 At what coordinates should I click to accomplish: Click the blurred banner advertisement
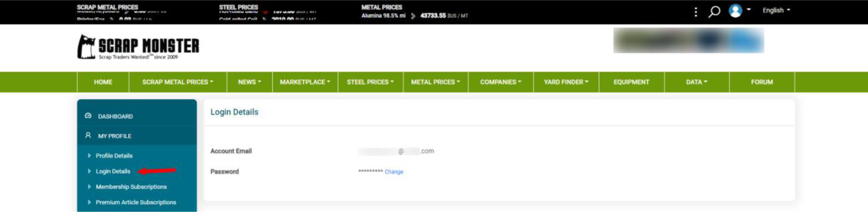[x=688, y=41]
